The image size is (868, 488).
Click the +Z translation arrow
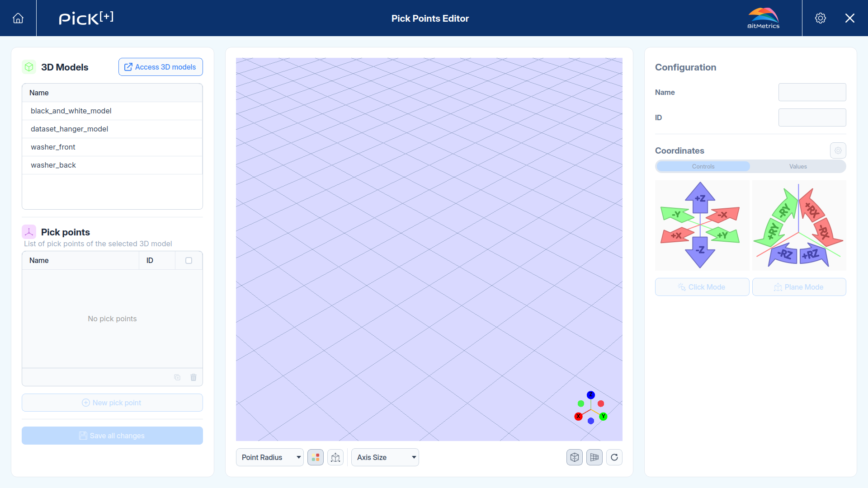pyautogui.click(x=700, y=197)
